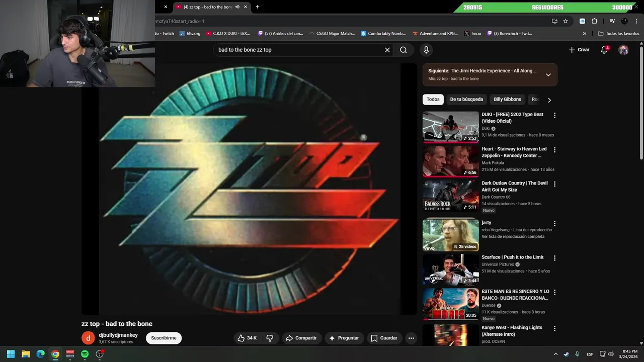Open the Inicio X bookmark

pos(473,34)
